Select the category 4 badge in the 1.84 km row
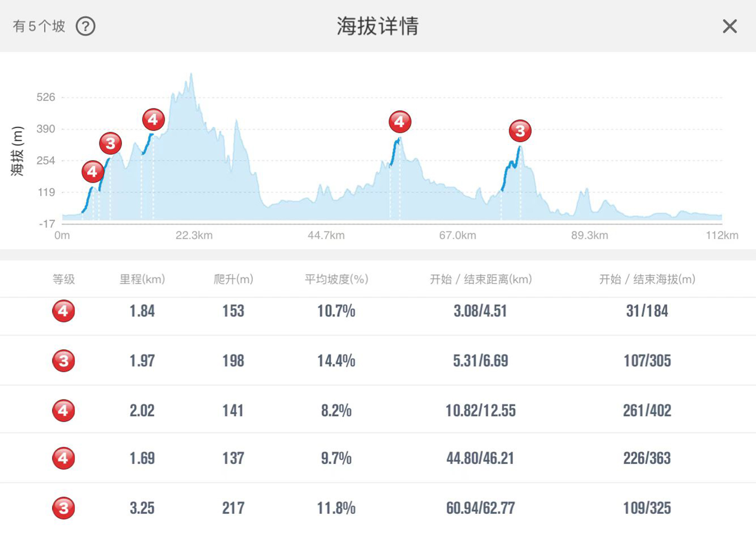The width and height of the screenshot is (756, 533). (x=63, y=311)
